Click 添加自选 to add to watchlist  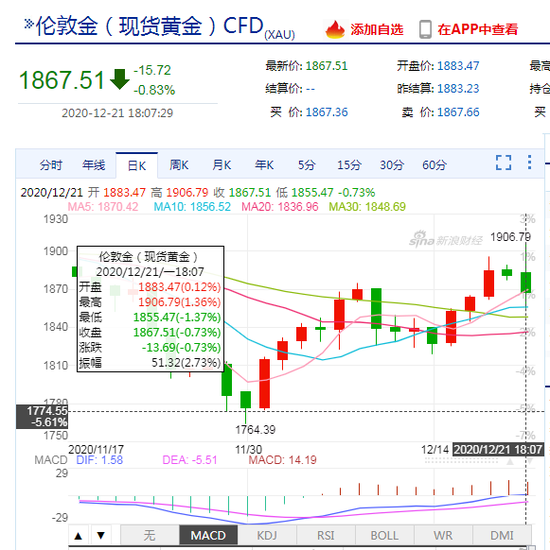(377, 29)
